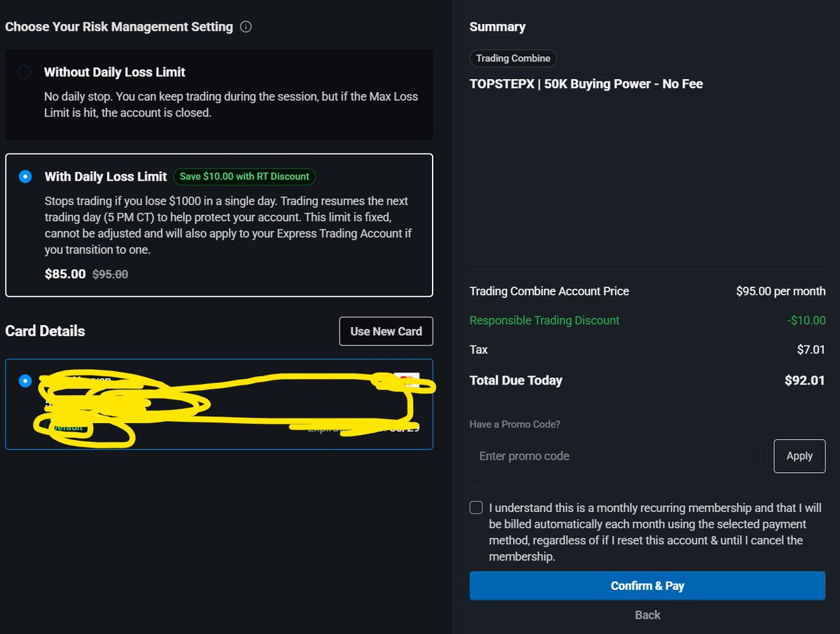Click the $85.00 discounted price
This screenshot has width=840, height=634.
[65, 274]
